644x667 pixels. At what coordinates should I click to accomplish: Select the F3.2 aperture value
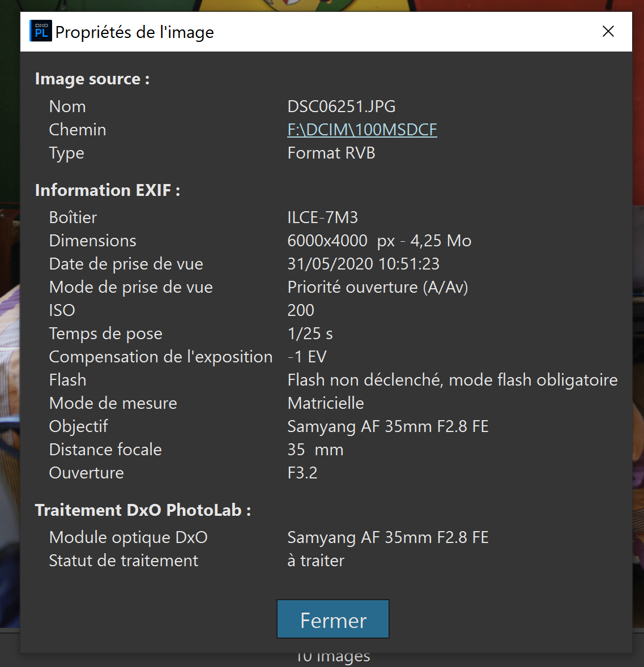(302, 473)
